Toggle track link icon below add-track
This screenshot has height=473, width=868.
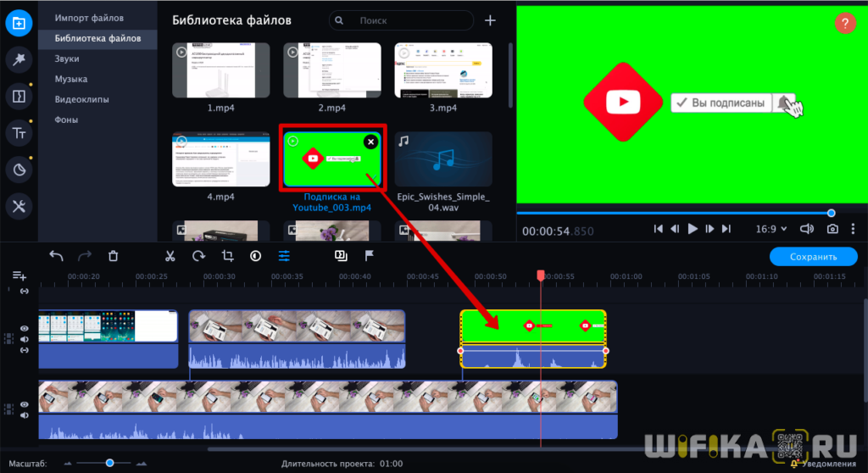point(25,292)
